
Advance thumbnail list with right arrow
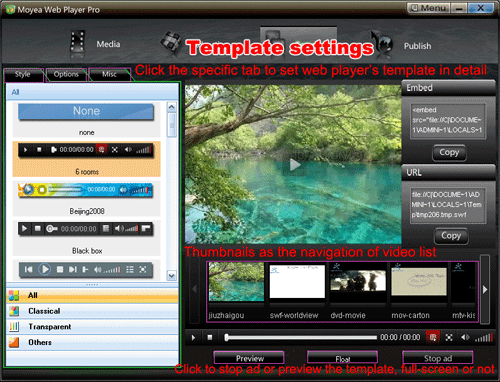pos(485,289)
